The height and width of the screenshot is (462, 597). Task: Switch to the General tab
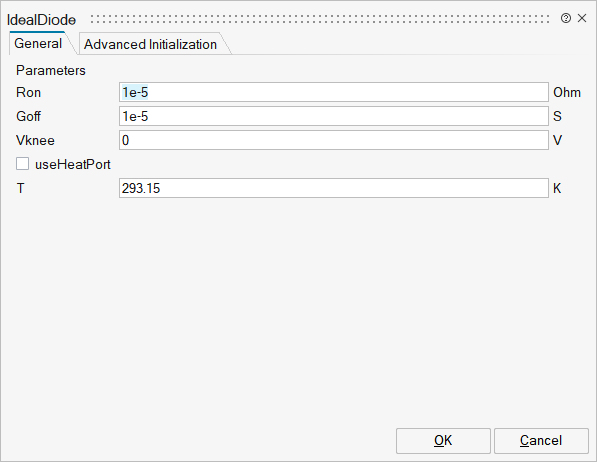[38, 43]
